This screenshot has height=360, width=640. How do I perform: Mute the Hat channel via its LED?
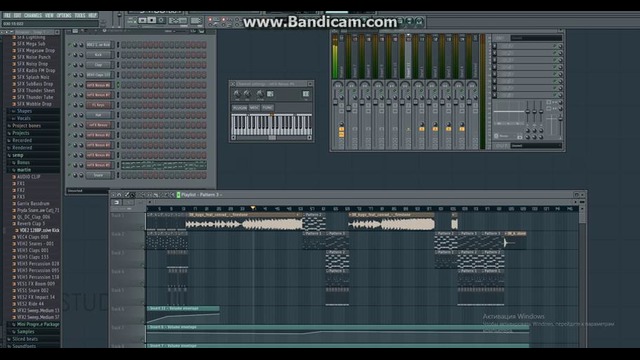coord(69,115)
